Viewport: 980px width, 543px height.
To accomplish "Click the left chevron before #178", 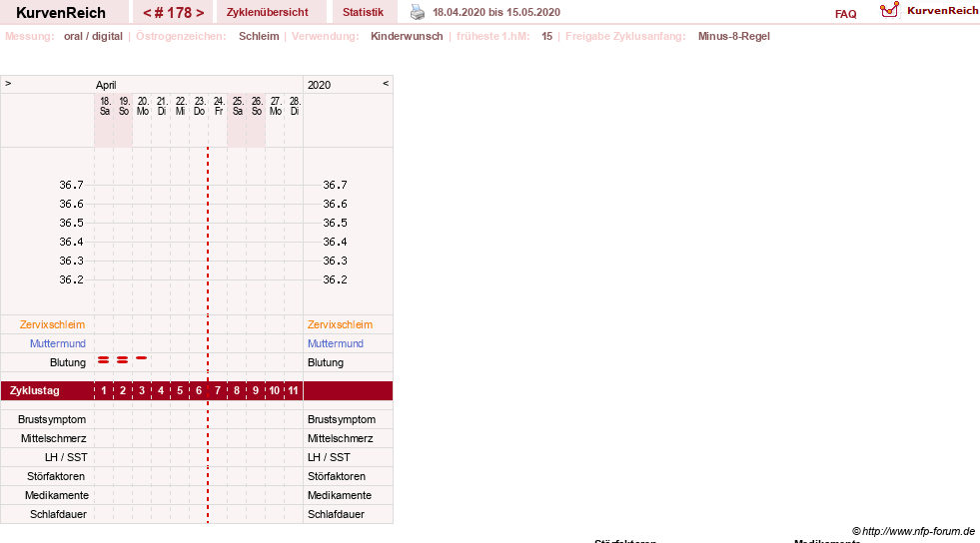I will click(x=147, y=13).
